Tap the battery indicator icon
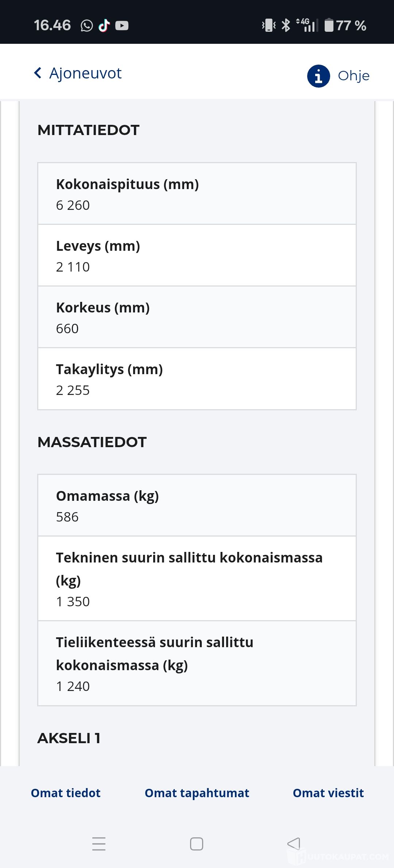The width and height of the screenshot is (394, 868). click(329, 26)
